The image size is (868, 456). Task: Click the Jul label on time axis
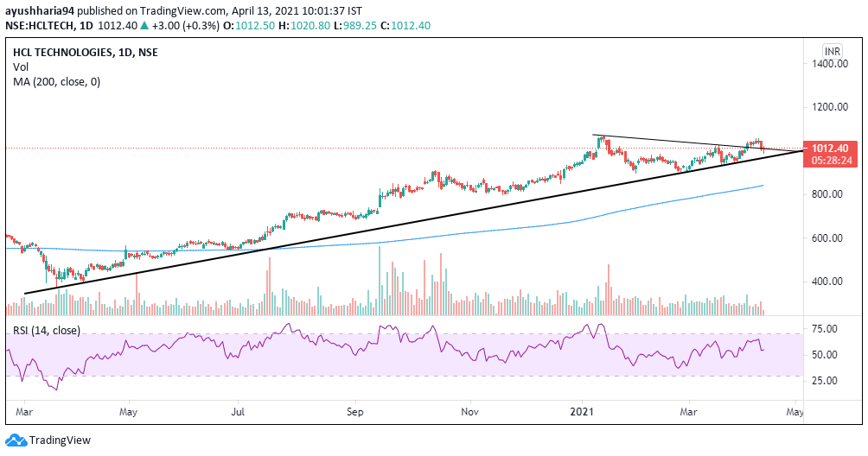(x=238, y=412)
